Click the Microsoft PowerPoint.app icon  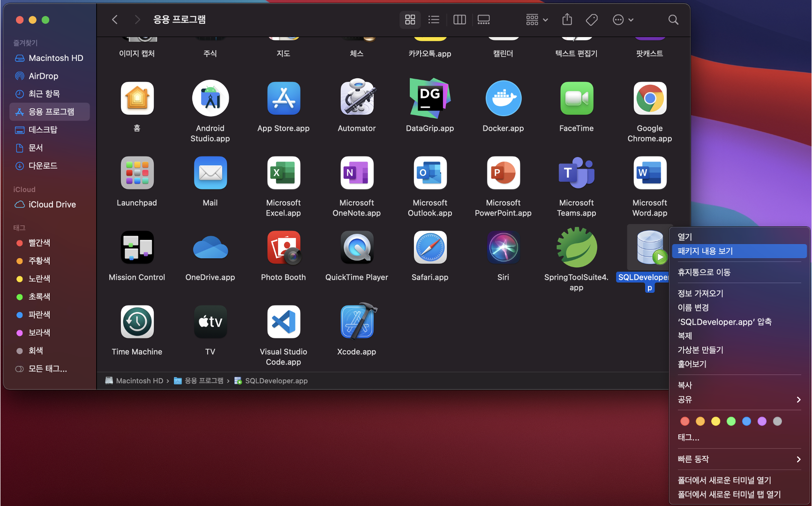[503, 173]
